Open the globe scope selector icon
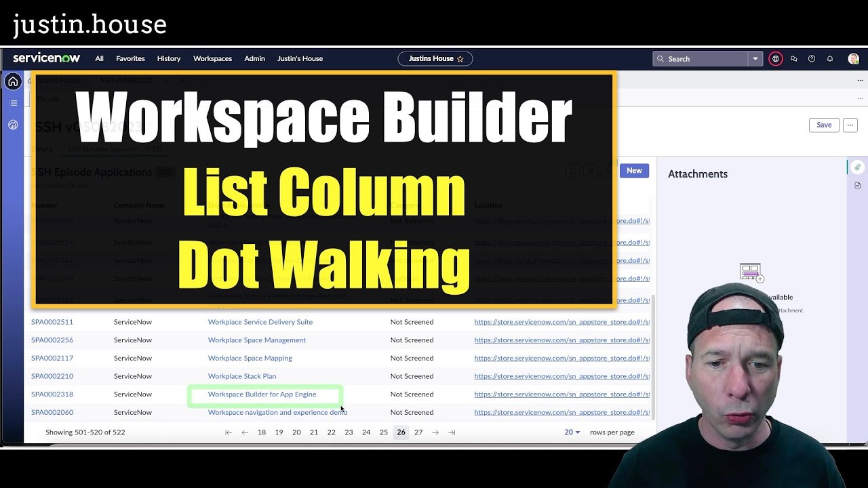This screenshot has width=868, height=488. tap(776, 59)
